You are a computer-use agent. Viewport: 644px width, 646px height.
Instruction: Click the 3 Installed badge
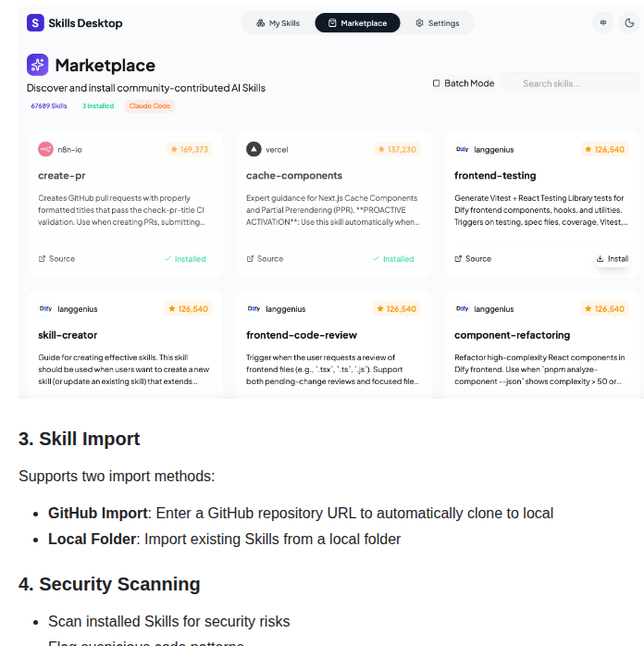98,106
